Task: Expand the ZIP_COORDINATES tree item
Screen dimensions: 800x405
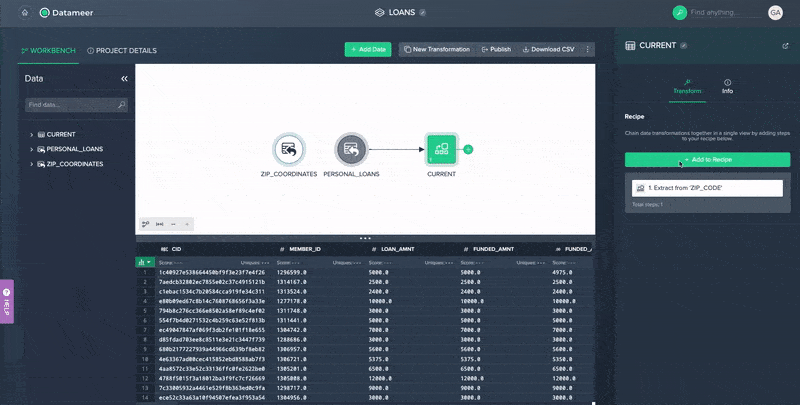Action: tap(31, 164)
